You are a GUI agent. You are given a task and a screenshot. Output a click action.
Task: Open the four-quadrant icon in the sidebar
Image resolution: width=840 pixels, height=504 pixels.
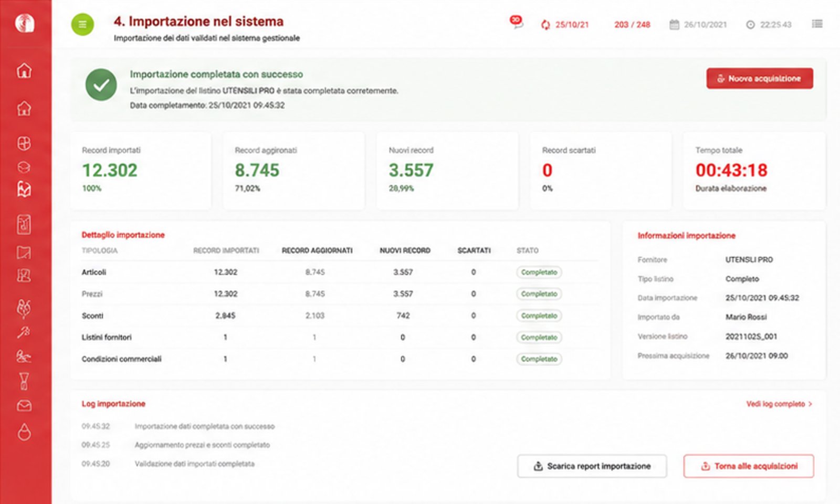coord(24,143)
